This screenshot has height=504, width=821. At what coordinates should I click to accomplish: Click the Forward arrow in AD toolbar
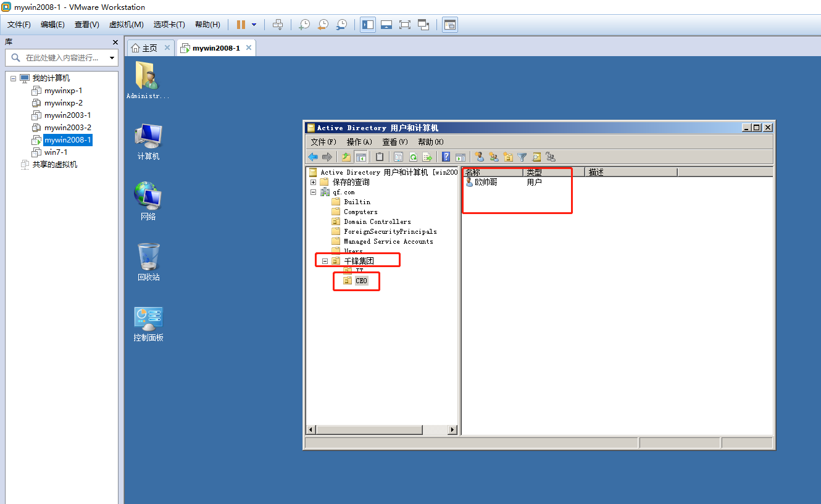pos(327,157)
